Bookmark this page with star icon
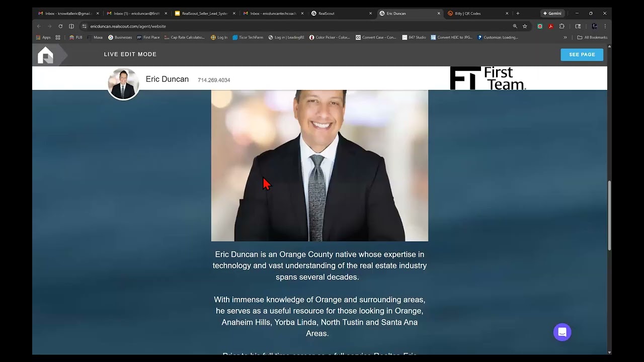The height and width of the screenshot is (362, 644). point(525,26)
